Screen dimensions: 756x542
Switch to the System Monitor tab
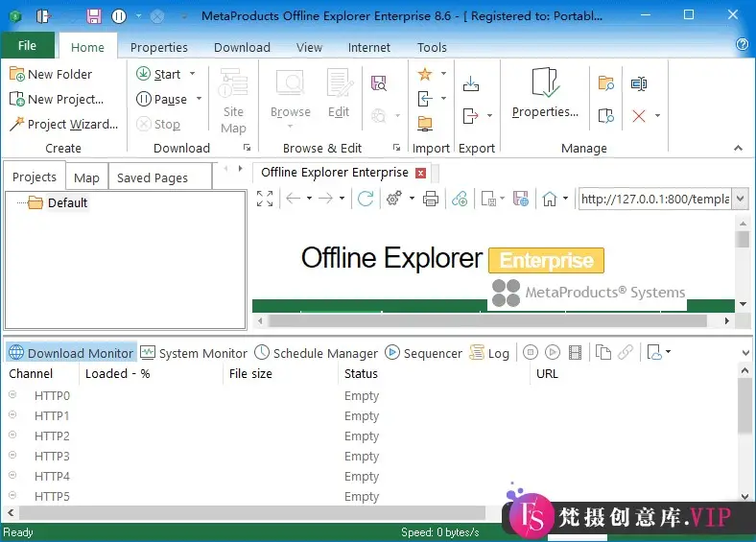click(194, 353)
